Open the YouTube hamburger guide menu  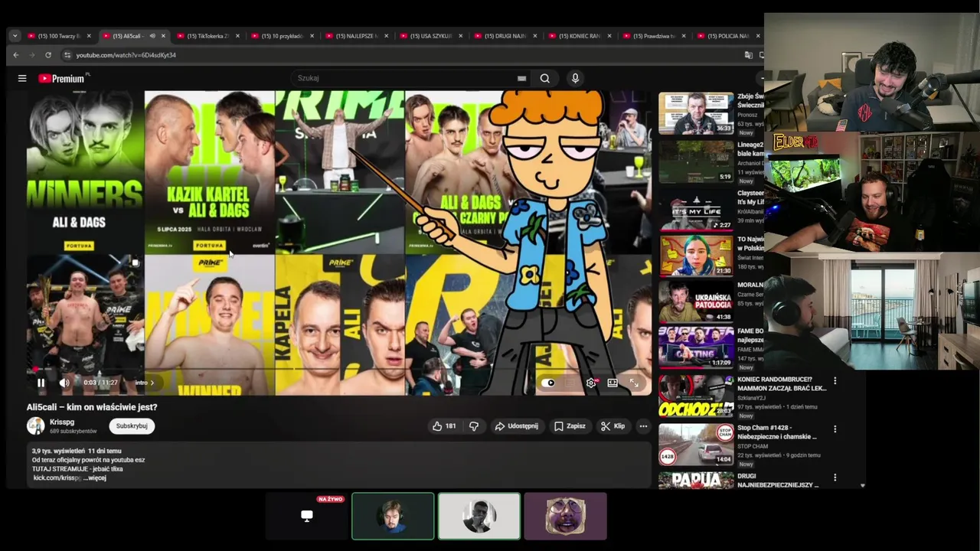22,78
